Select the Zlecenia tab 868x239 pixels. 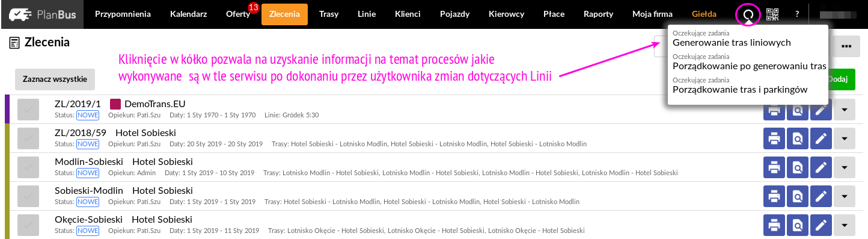pyautogui.click(x=284, y=14)
